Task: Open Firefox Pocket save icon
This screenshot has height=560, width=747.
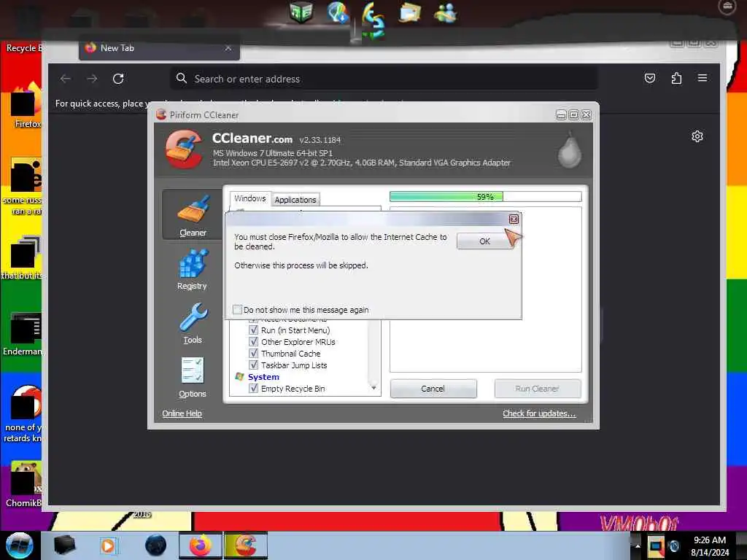Action: [x=650, y=78]
